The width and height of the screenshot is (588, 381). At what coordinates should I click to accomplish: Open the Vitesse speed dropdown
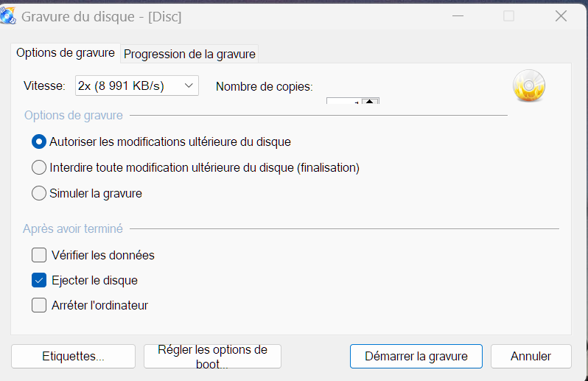(x=137, y=86)
